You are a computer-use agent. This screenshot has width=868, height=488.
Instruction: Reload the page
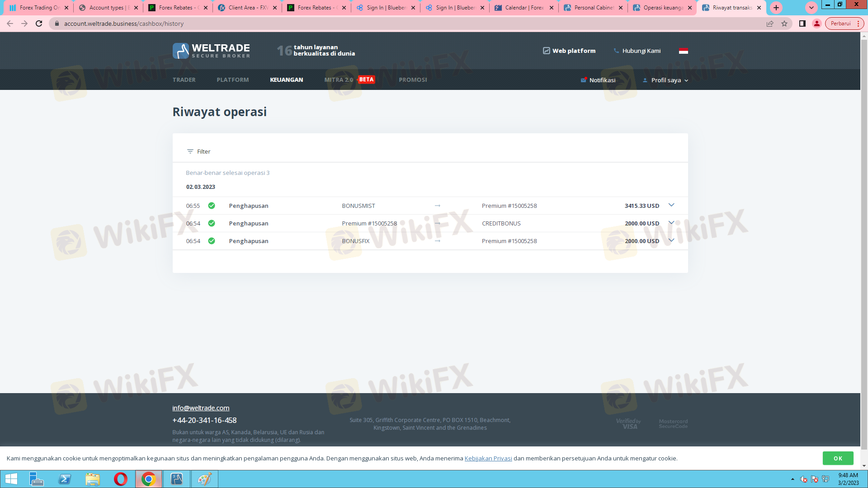(x=39, y=23)
